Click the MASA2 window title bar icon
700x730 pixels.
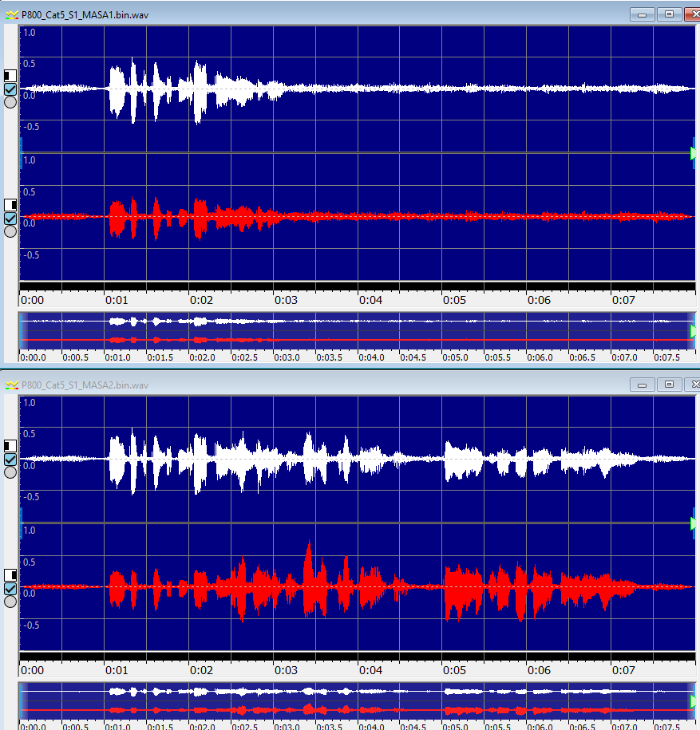pos(12,385)
